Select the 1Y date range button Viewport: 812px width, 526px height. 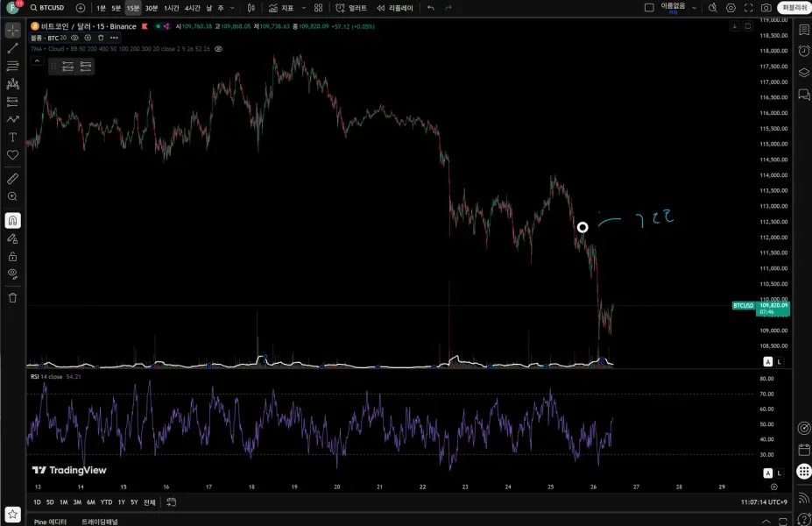point(121,502)
